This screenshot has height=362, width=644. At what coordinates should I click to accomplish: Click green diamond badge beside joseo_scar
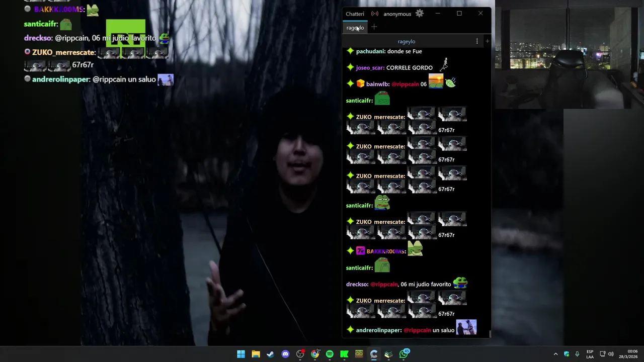(x=350, y=67)
